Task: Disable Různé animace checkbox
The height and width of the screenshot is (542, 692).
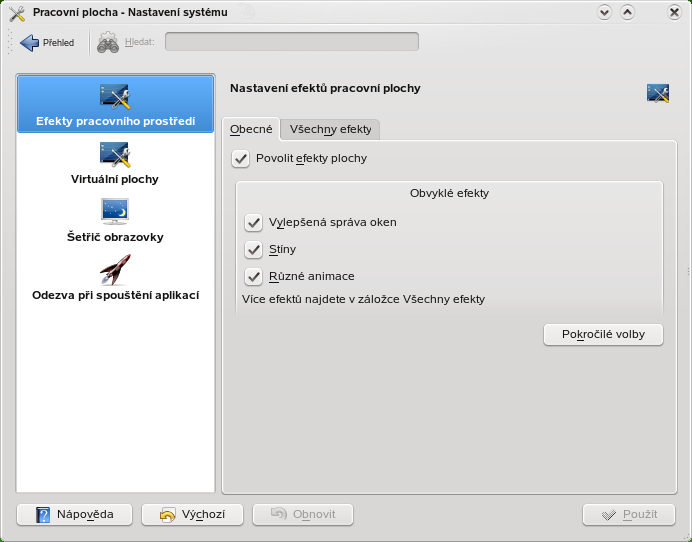Action: click(253, 276)
